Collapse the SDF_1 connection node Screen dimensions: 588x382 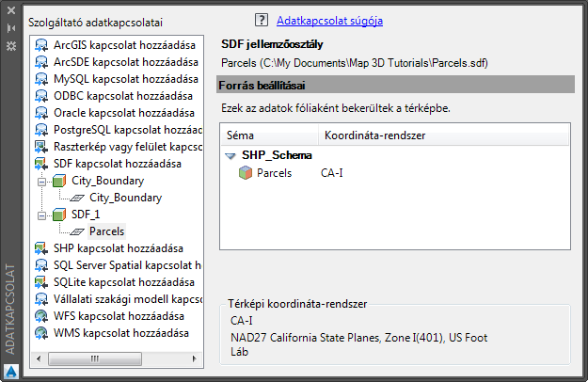[41, 215]
